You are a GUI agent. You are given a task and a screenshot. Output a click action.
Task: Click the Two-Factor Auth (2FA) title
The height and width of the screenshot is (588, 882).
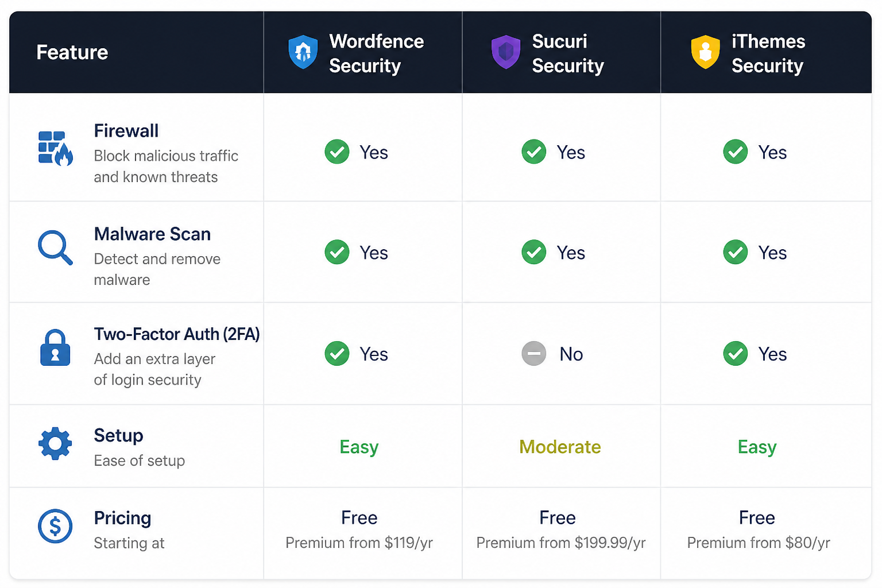coord(177,334)
